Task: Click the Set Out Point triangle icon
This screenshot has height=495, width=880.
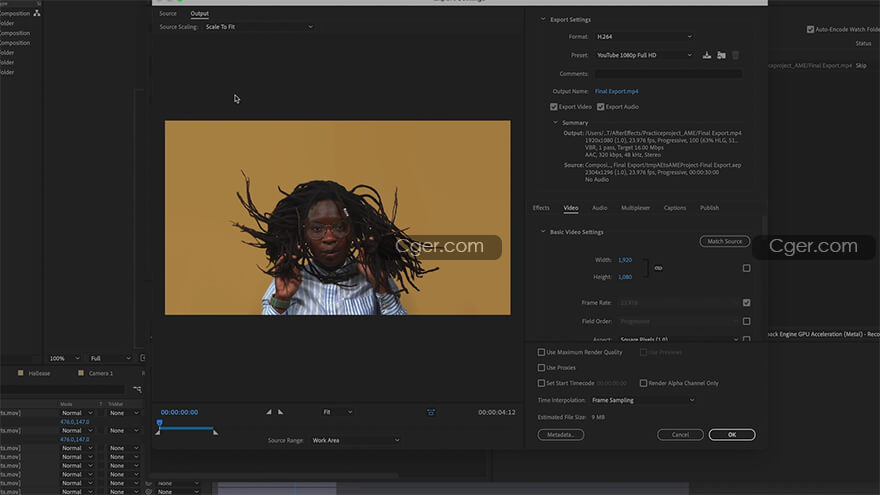Action: coord(281,412)
